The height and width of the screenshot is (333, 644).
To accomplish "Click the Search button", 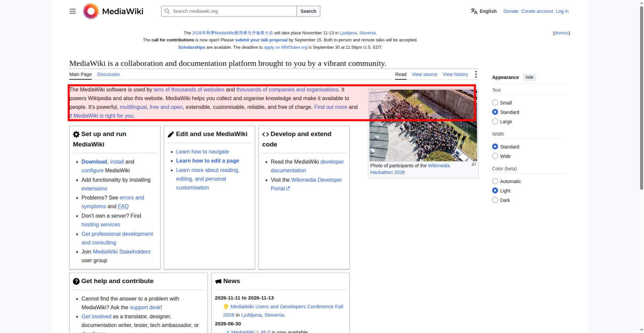I will [x=308, y=11].
